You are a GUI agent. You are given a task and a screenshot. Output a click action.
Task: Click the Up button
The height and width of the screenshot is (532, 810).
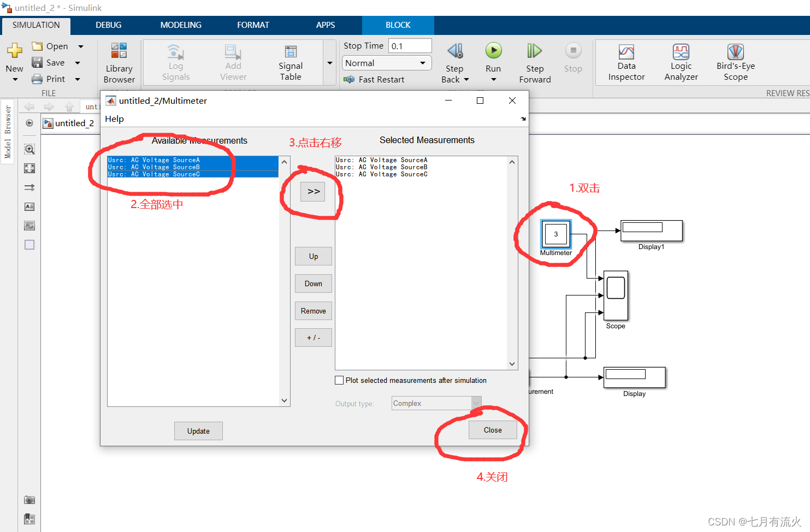[x=314, y=256]
